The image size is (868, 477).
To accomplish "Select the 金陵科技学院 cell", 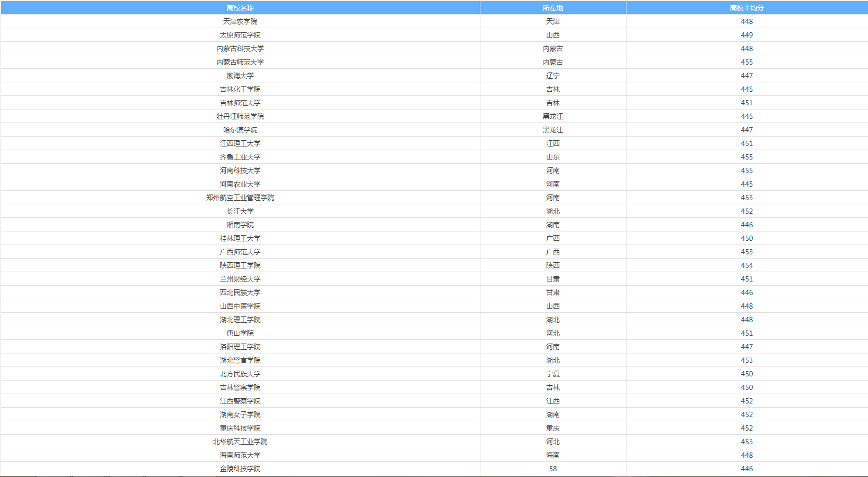I will coord(240,469).
